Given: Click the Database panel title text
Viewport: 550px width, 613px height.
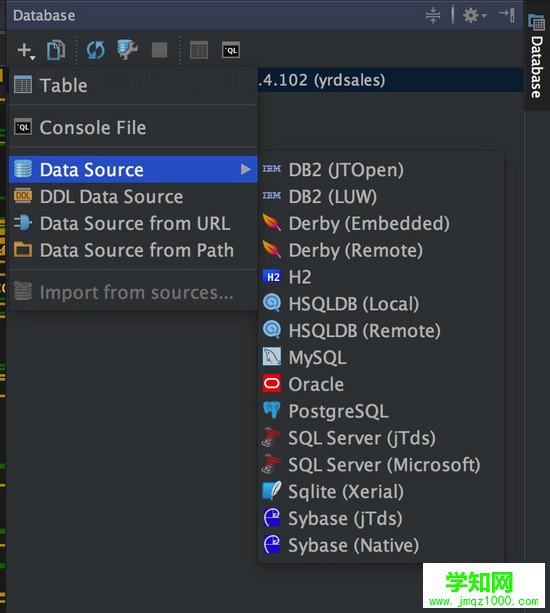Looking at the screenshot, I should click(44, 16).
